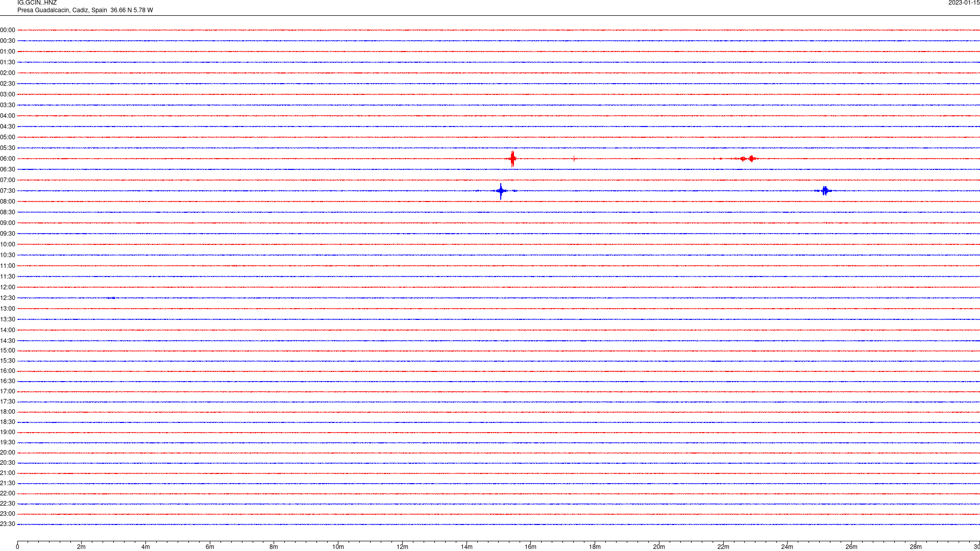Viewport: 980px width, 551px height.
Task: Select the 00:30 time label
Action: pyautogui.click(x=8, y=41)
